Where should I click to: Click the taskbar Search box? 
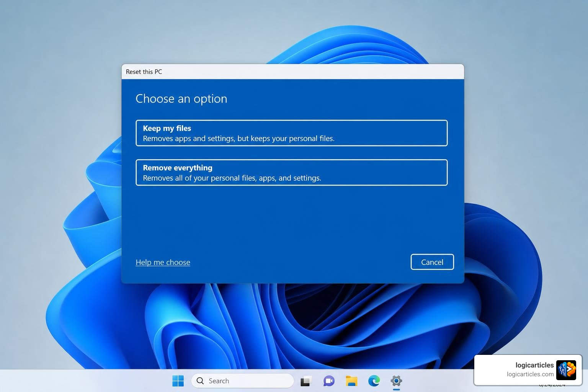coord(242,381)
